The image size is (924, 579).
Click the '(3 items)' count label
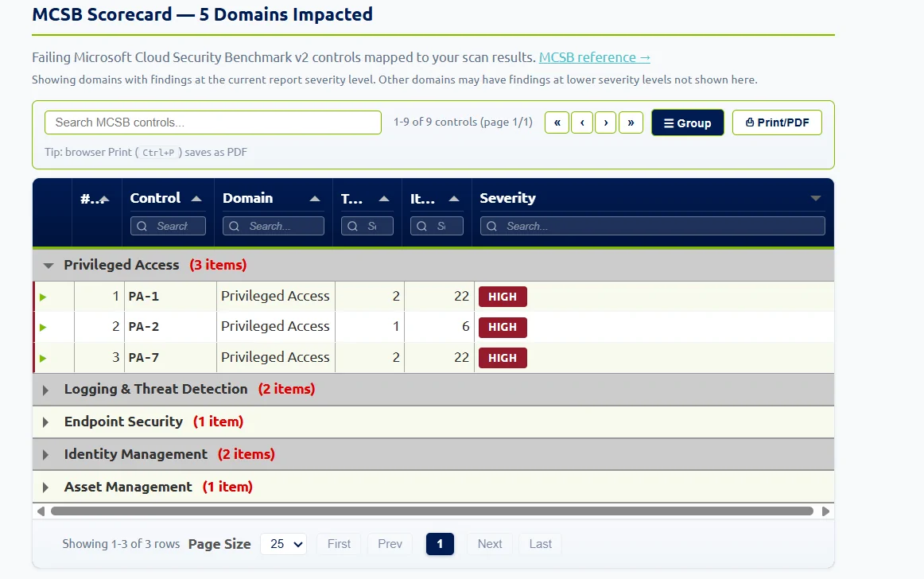click(x=218, y=266)
